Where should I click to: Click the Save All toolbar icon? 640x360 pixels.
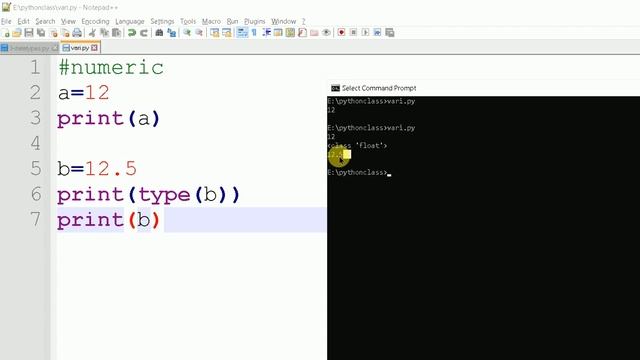(x=41, y=33)
